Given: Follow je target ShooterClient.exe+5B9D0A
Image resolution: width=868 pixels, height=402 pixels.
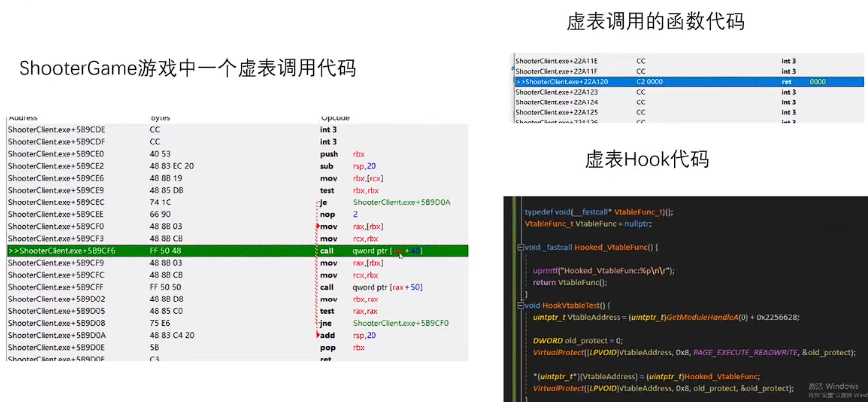Looking at the screenshot, I should tap(401, 202).
